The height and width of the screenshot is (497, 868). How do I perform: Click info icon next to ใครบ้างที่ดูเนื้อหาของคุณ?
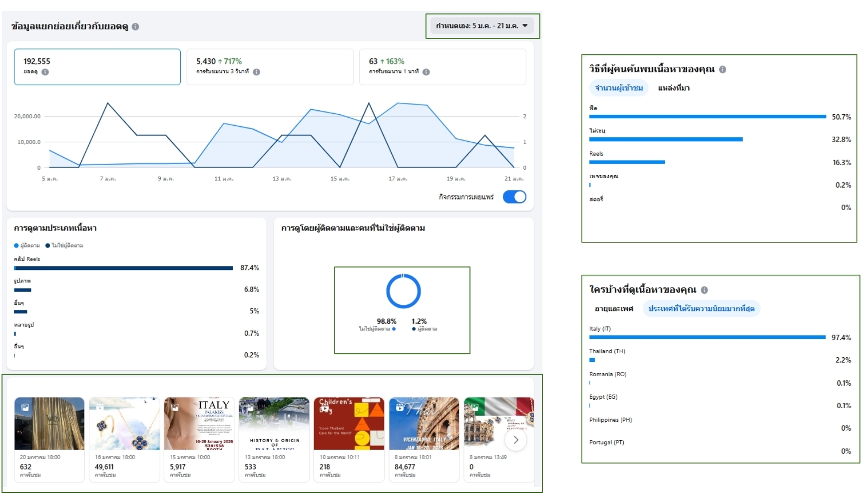(x=704, y=290)
